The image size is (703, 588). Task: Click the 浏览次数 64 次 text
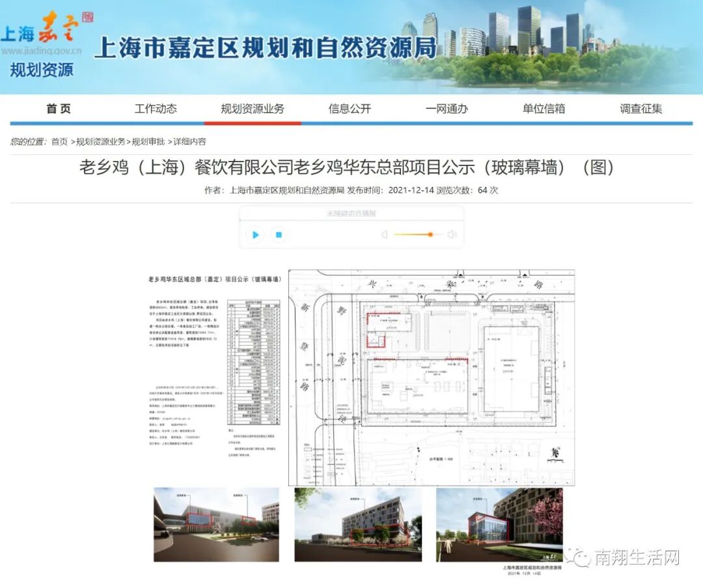pyautogui.click(x=467, y=190)
